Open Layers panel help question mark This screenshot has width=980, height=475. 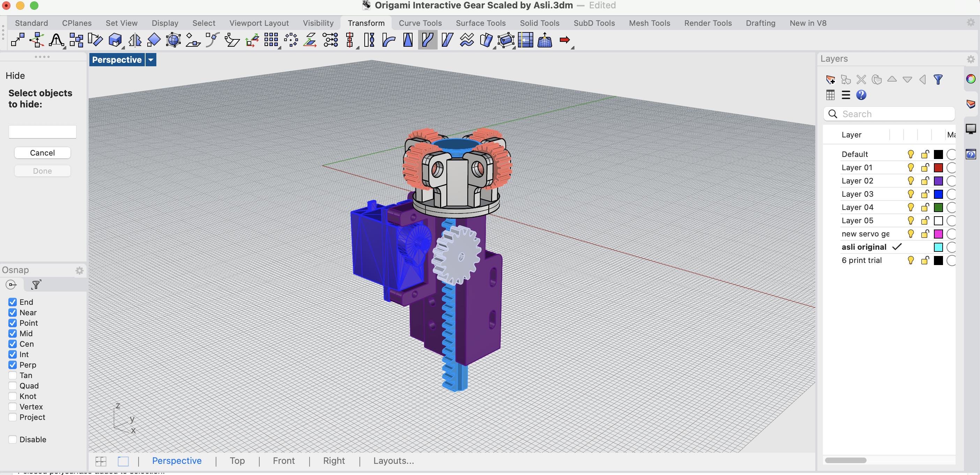[x=861, y=95]
